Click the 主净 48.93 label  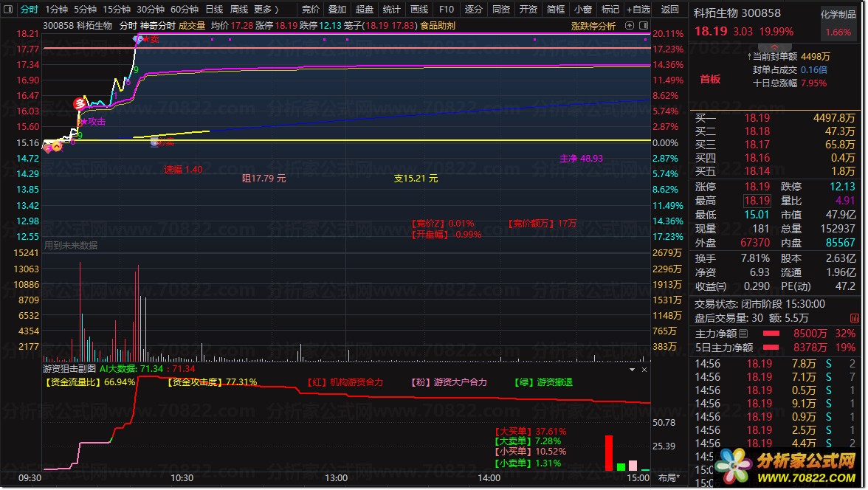[582, 159]
